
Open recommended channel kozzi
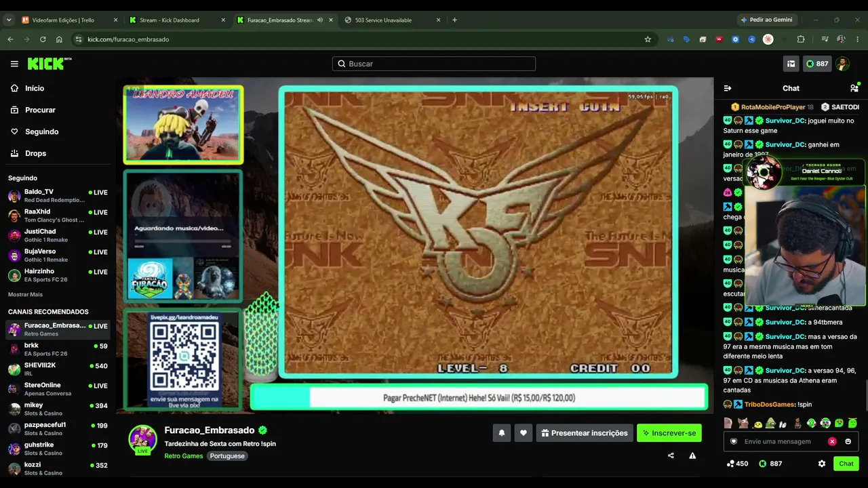click(x=58, y=468)
